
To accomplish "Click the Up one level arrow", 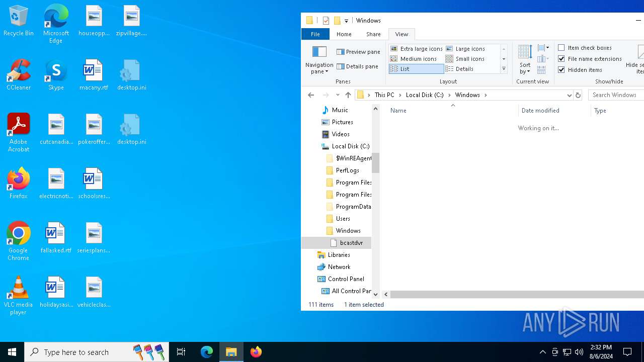I will 348,95.
